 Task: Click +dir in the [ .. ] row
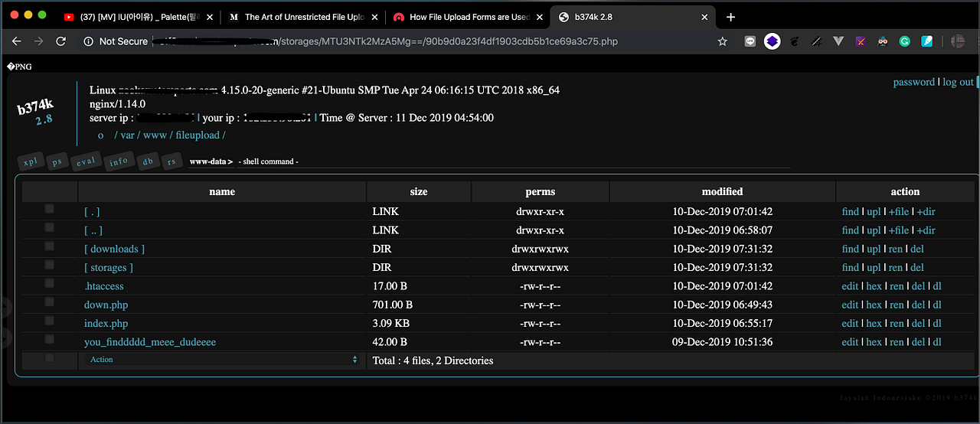[x=926, y=230]
